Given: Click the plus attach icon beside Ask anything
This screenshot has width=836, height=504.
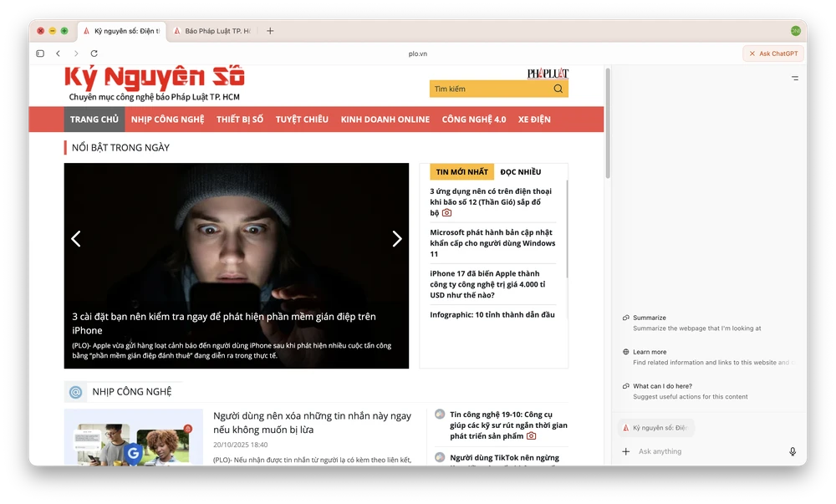Looking at the screenshot, I should click(x=626, y=451).
